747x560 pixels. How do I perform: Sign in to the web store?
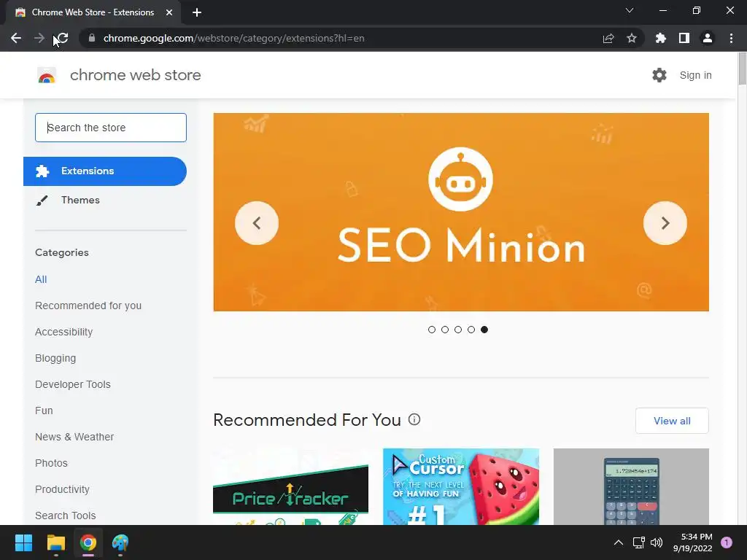coord(695,75)
